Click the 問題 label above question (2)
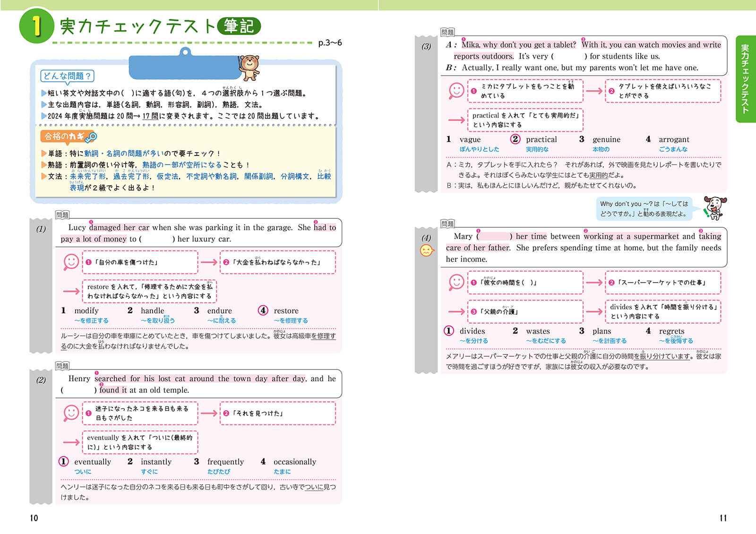Screen dimensions: 756x534 pyautogui.click(x=62, y=366)
